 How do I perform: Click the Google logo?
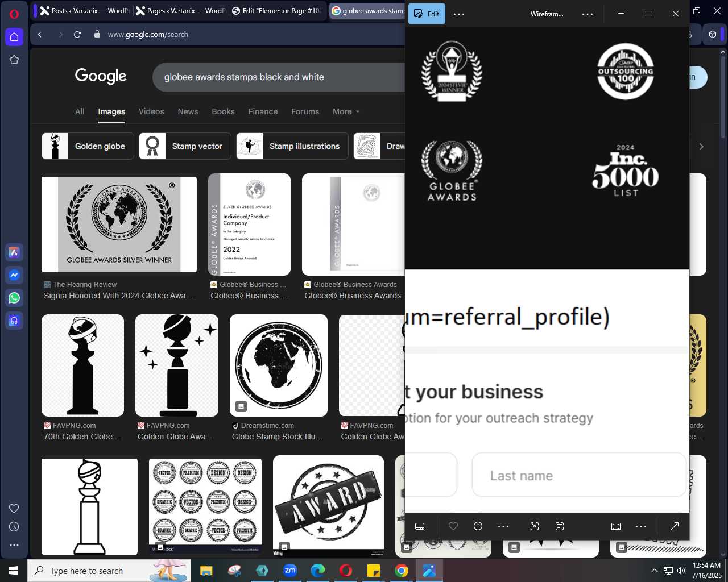[101, 76]
